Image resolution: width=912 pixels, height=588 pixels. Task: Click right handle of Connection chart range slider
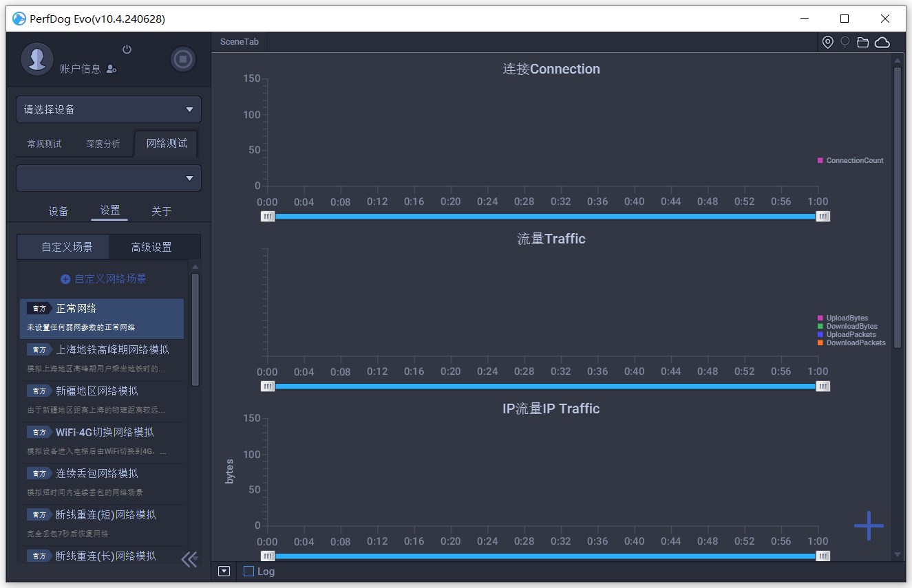[823, 217]
